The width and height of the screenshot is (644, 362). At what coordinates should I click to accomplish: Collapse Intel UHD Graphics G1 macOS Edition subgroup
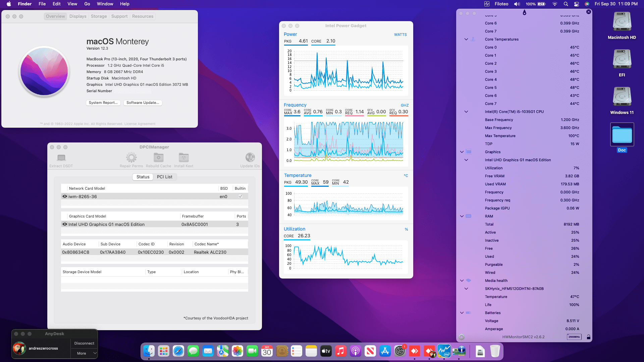(x=466, y=160)
